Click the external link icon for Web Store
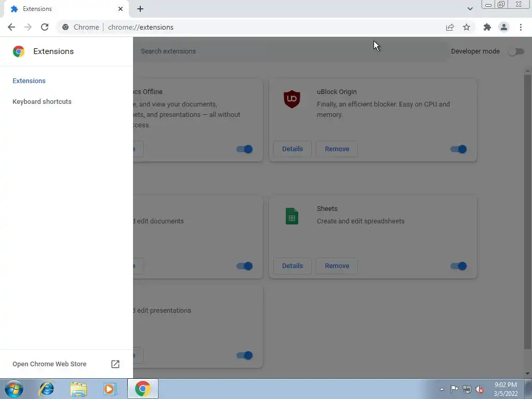The width and height of the screenshot is (532, 399). 115,364
